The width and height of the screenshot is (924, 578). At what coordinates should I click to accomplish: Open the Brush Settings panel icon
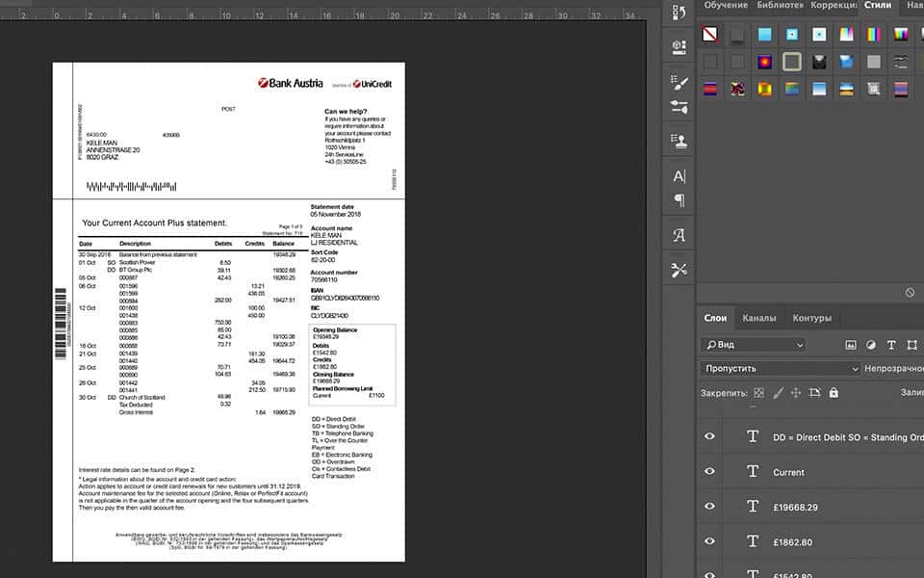tap(679, 82)
